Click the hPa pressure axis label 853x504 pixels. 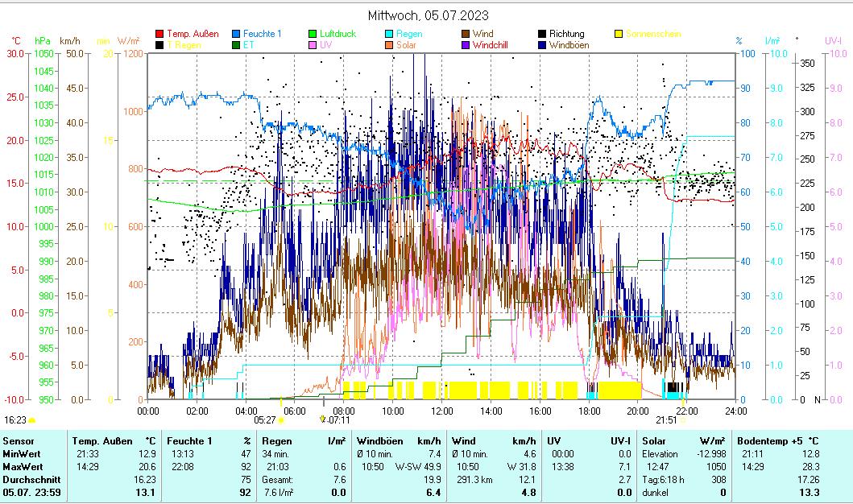42,41
